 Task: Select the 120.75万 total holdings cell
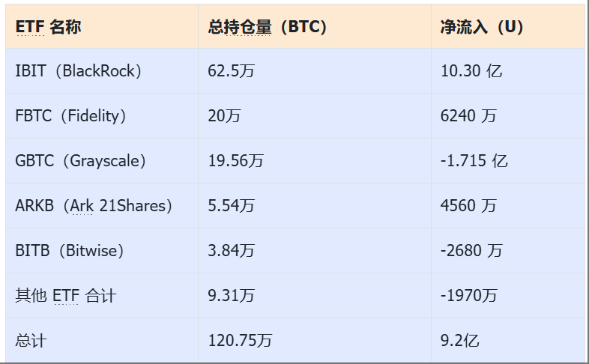pyautogui.click(x=315, y=340)
